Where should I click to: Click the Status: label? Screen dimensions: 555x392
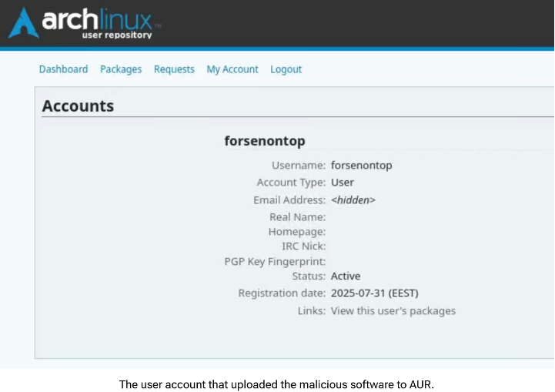pos(309,276)
